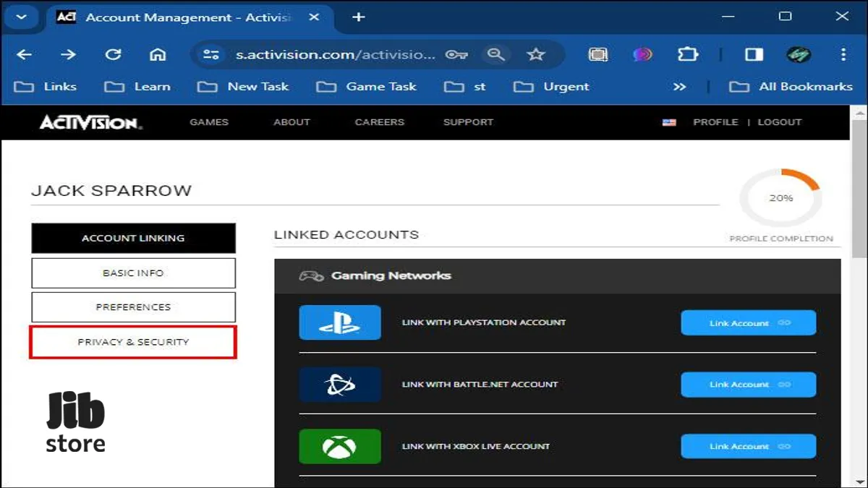868x488 pixels.
Task: Link the PlayStation account
Action: tap(749, 322)
